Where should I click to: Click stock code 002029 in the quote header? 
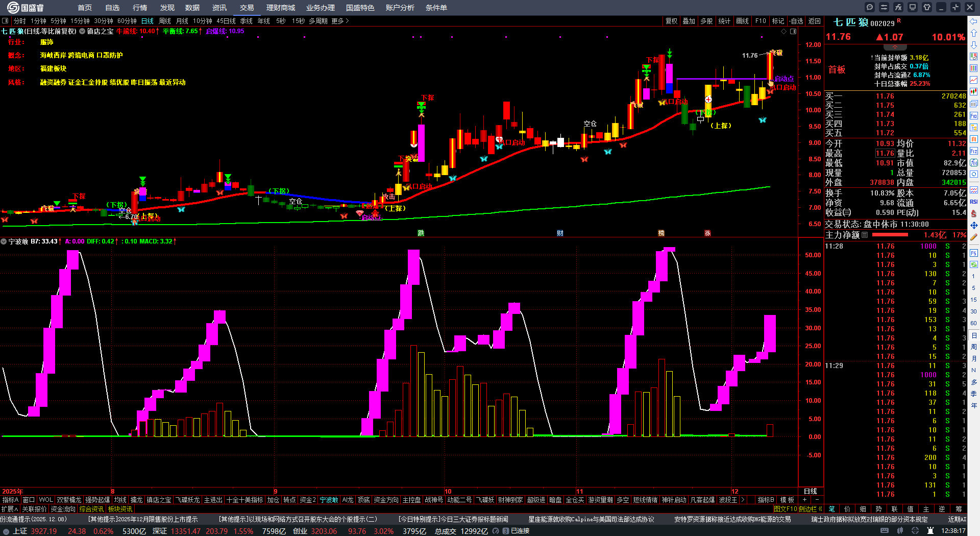883,23
